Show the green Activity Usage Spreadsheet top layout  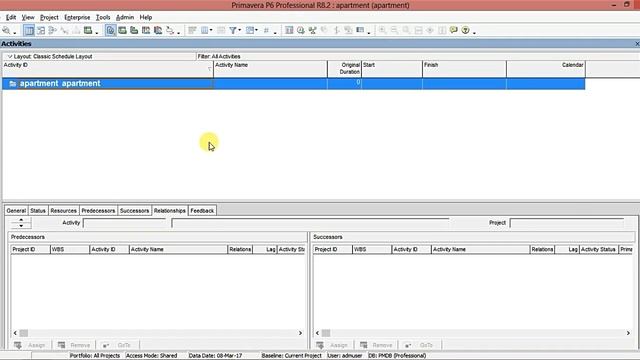click(87, 30)
